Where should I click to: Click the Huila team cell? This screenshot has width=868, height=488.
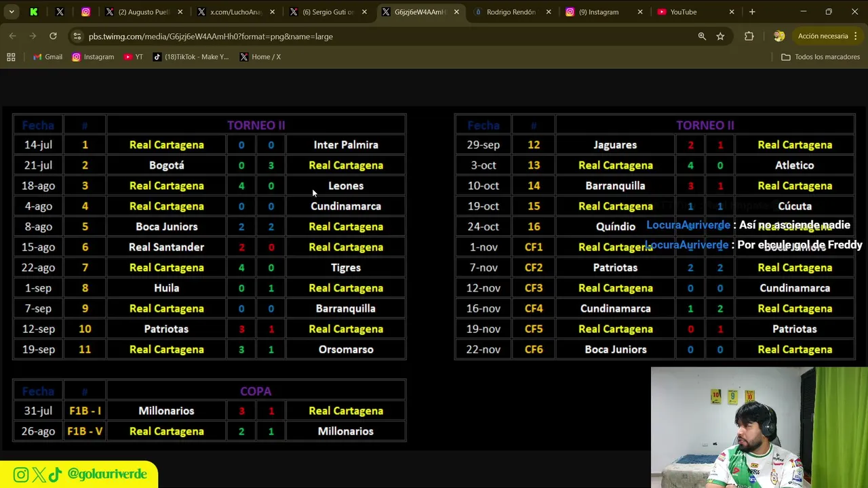[x=166, y=288]
